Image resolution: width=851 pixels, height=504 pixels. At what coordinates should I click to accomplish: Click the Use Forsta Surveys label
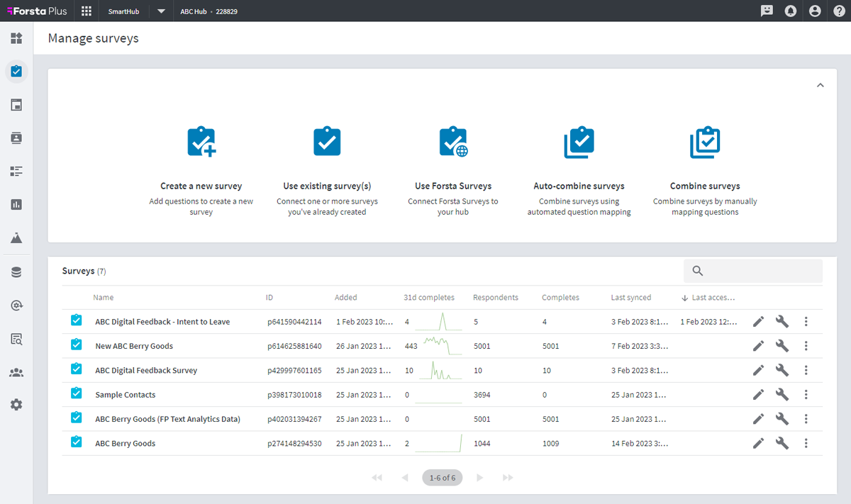pyautogui.click(x=453, y=186)
